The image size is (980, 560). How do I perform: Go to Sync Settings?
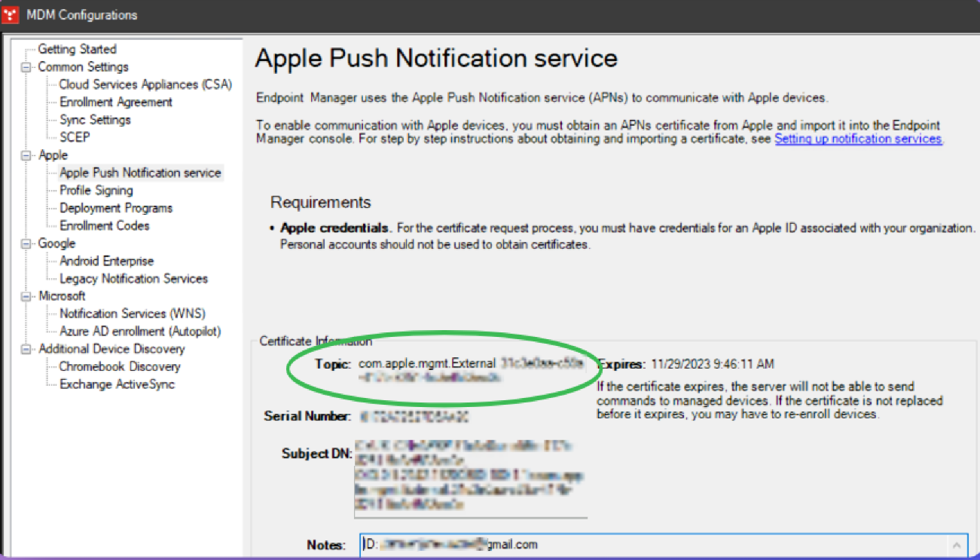click(95, 120)
